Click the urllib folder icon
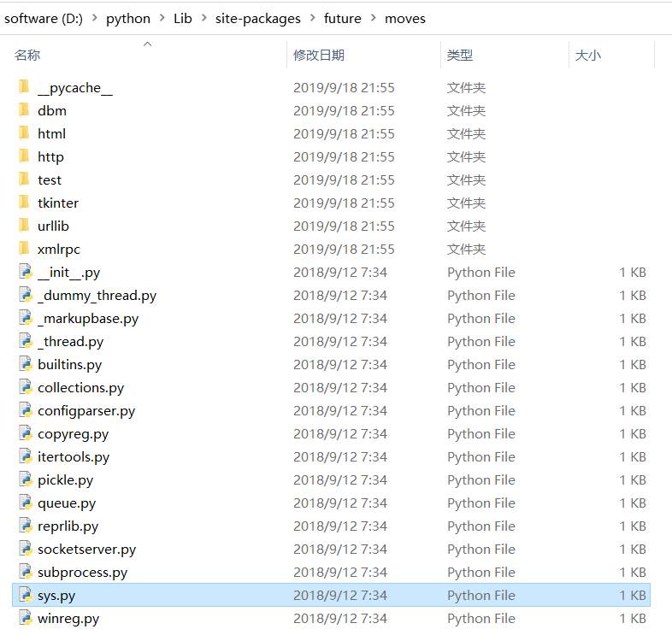The image size is (672, 635). click(x=25, y=226)
